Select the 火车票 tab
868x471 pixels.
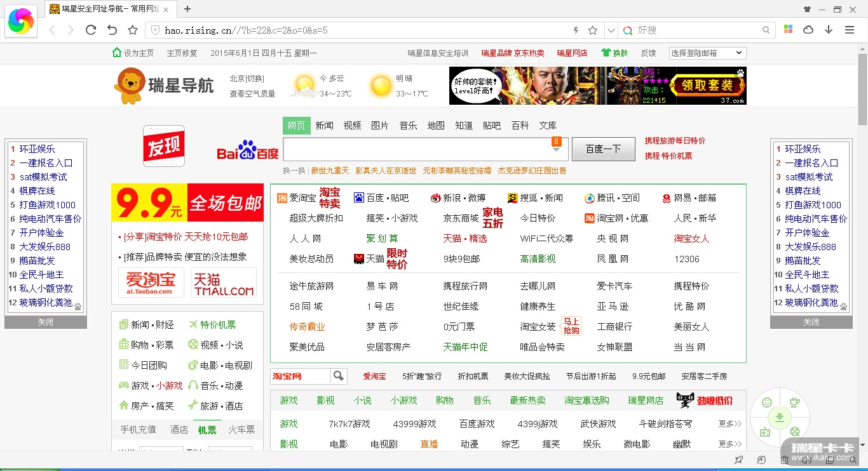[241, 430]
